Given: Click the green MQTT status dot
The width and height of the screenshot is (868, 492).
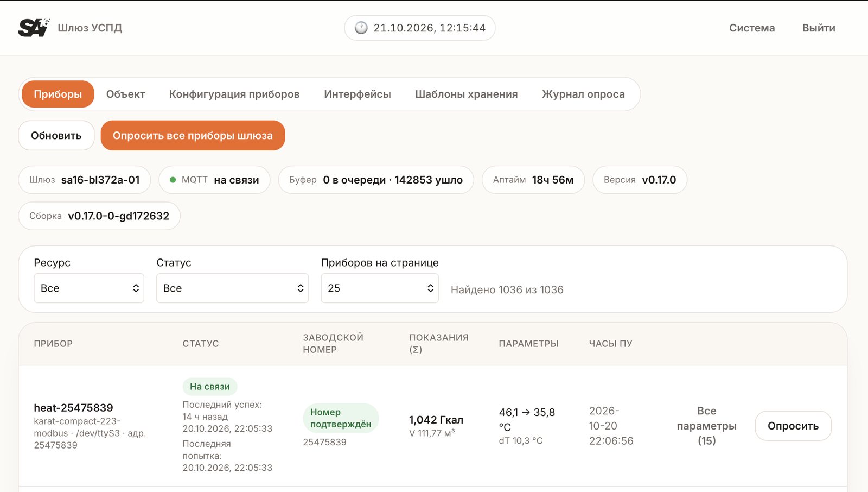Looking at the screenshot, I should (173, 180).
